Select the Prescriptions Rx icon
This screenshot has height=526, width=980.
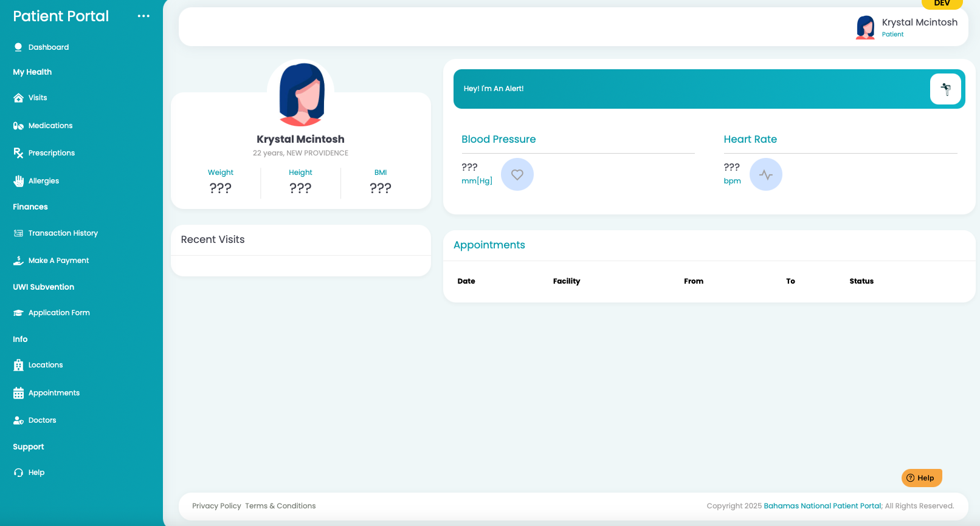(18, 153)
